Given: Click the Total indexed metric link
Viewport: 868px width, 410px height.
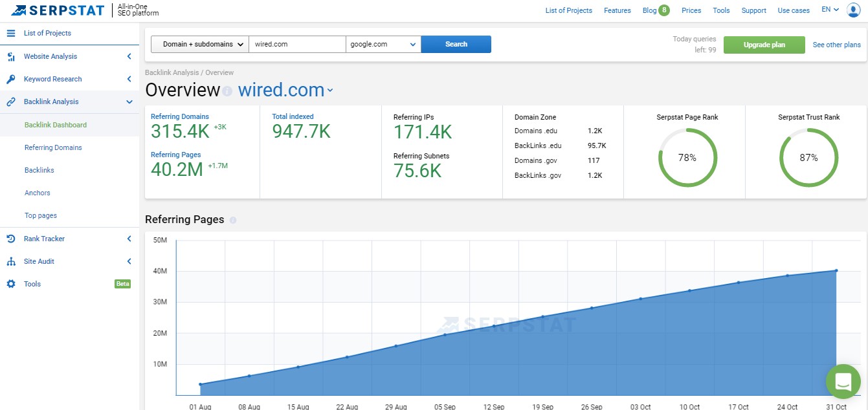Looking at the screenshot, I should pos(293,116).
